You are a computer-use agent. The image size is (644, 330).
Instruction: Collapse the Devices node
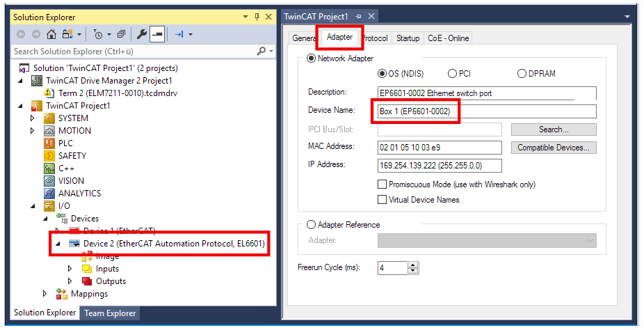(46, 219)
